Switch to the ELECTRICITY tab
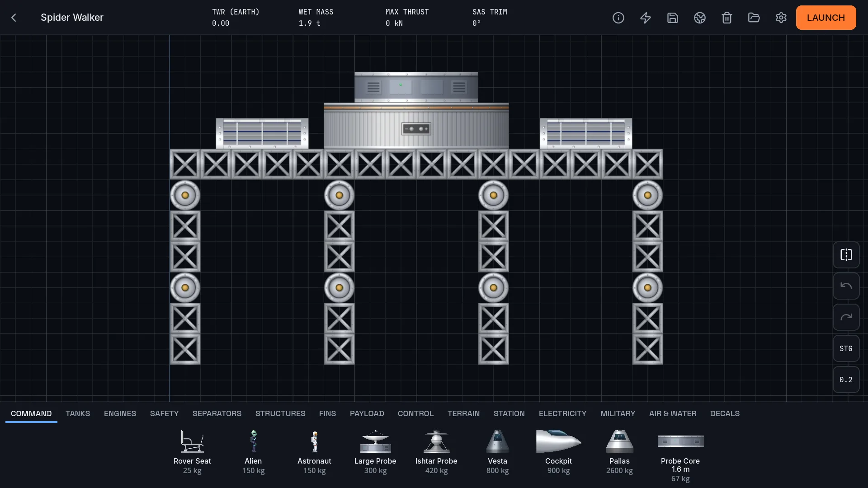 point(562,413)
